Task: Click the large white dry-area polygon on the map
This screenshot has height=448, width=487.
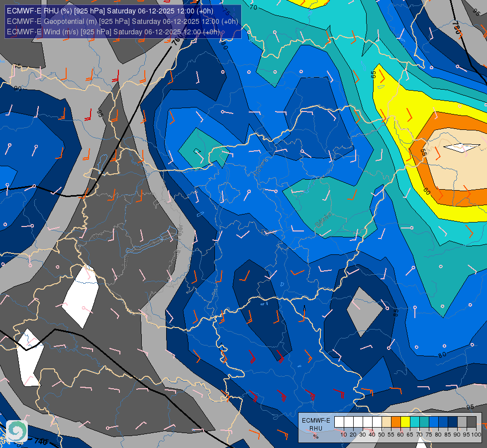Action: [x=81, y=297]
